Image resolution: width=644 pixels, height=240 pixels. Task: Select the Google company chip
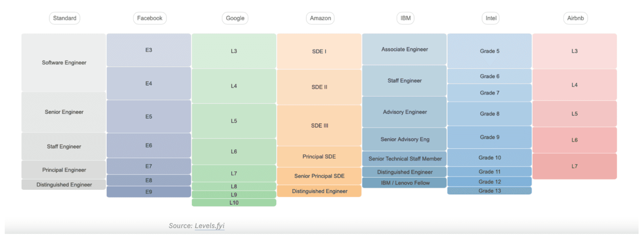click(235, 18)
